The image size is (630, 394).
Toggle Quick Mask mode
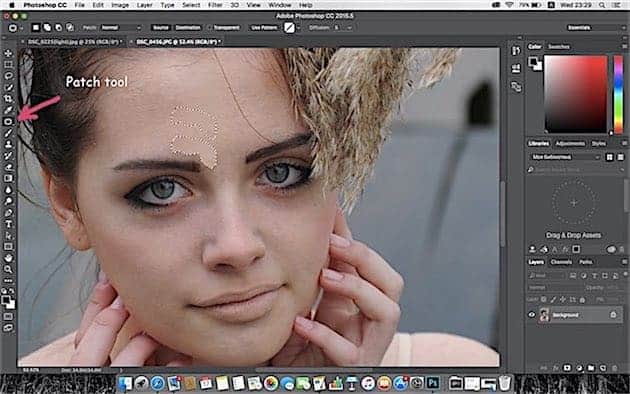8,316
